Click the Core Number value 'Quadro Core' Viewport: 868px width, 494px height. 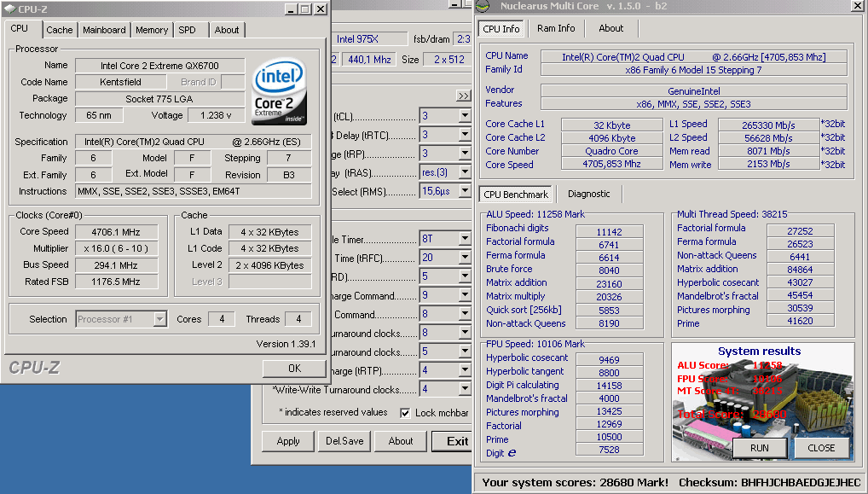point(611,151)
